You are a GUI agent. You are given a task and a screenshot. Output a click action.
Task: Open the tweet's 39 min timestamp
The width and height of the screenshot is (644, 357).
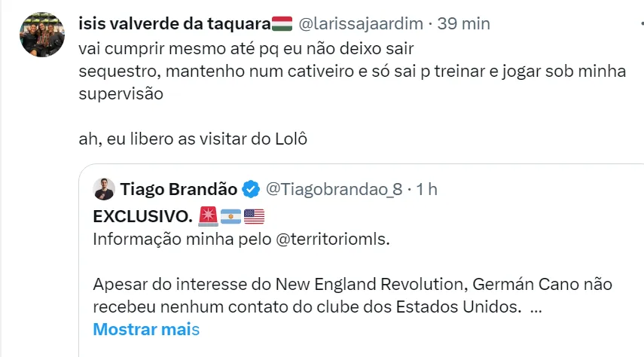pyautogui.click(x=464, y=24)
